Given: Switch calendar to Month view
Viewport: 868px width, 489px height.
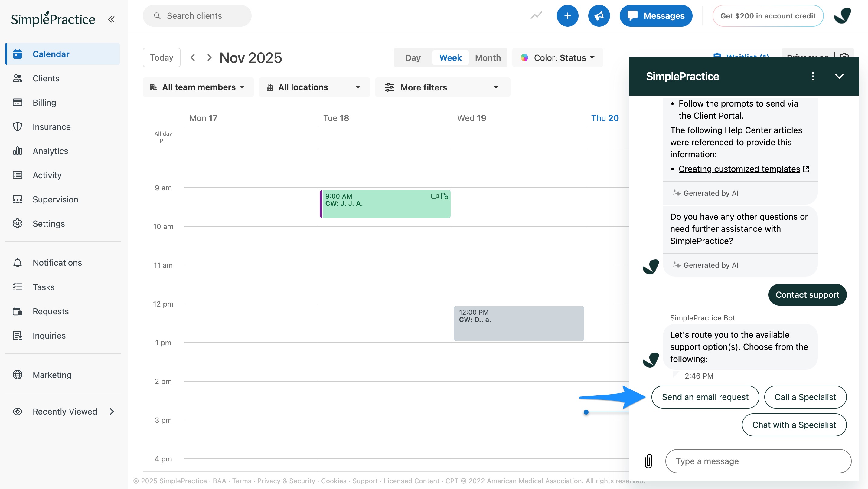Looking at the screenshot, I should (488, 58).
